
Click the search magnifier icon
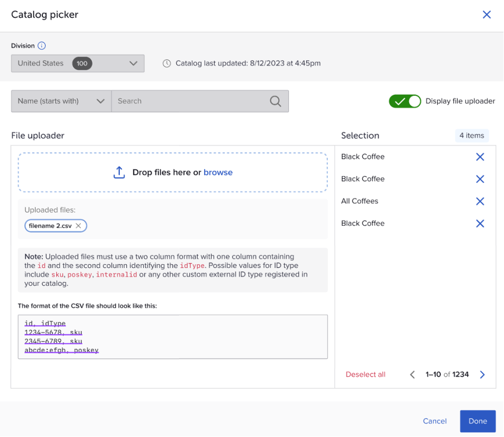(x=275, y=101)
